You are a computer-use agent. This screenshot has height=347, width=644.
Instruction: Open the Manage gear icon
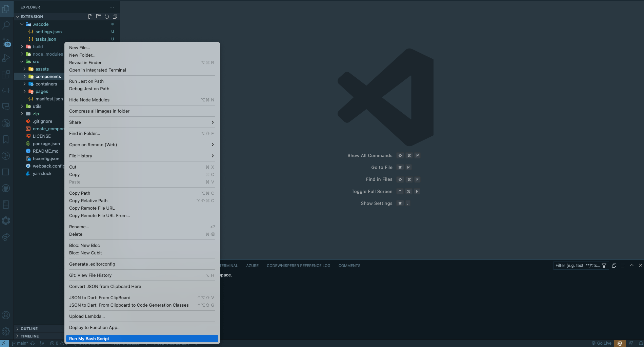(6, 331)
